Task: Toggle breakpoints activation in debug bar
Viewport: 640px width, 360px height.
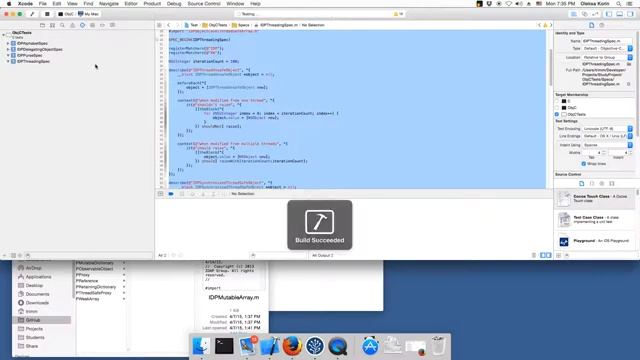Action: [x=171, y=194]
